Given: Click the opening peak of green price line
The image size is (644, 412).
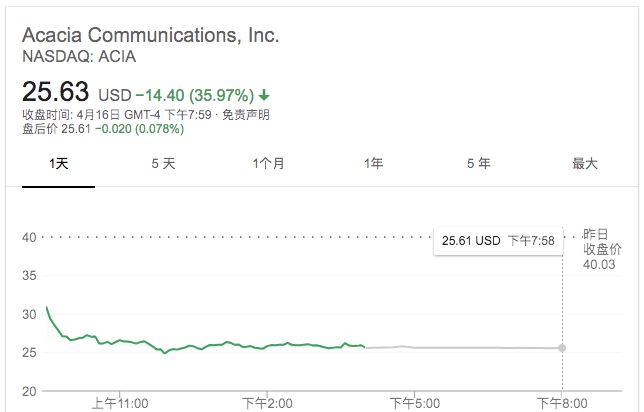Looking at the screenshot, I should (x=46, y=307).
